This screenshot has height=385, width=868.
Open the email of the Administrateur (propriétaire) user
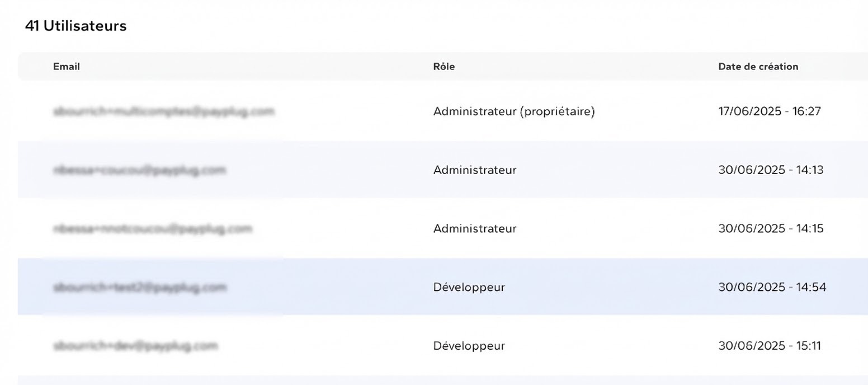[164, 111]
